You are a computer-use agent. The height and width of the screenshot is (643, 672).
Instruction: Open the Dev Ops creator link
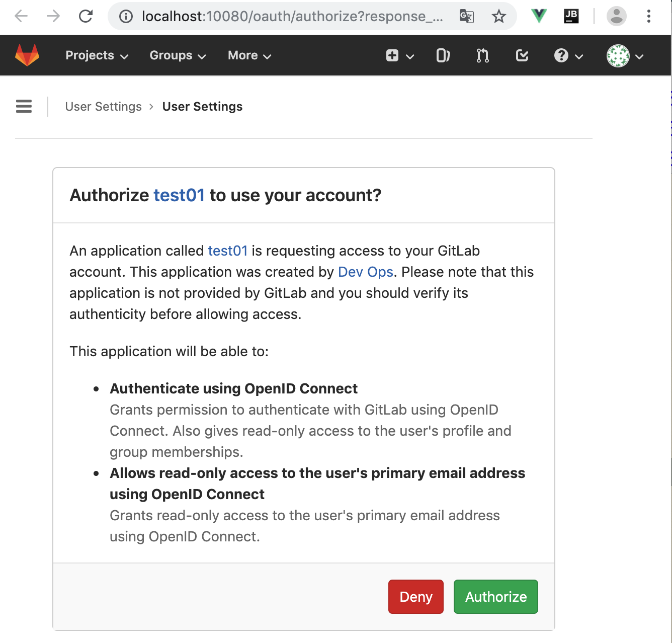(x=366, y=272)
